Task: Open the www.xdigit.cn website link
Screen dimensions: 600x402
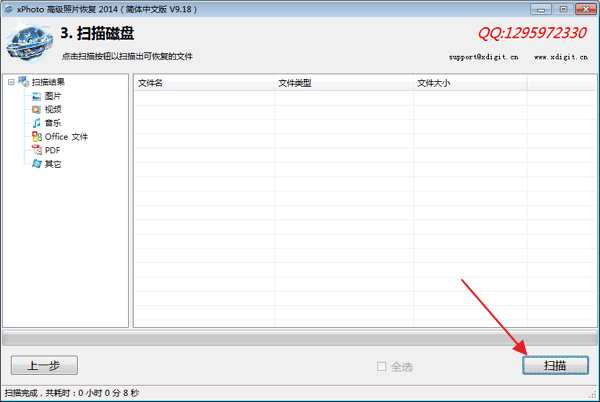Action: pos(561,57)
